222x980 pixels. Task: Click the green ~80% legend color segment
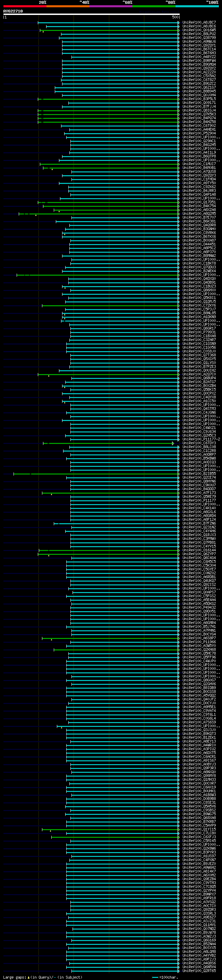click(x=154, y=6)
